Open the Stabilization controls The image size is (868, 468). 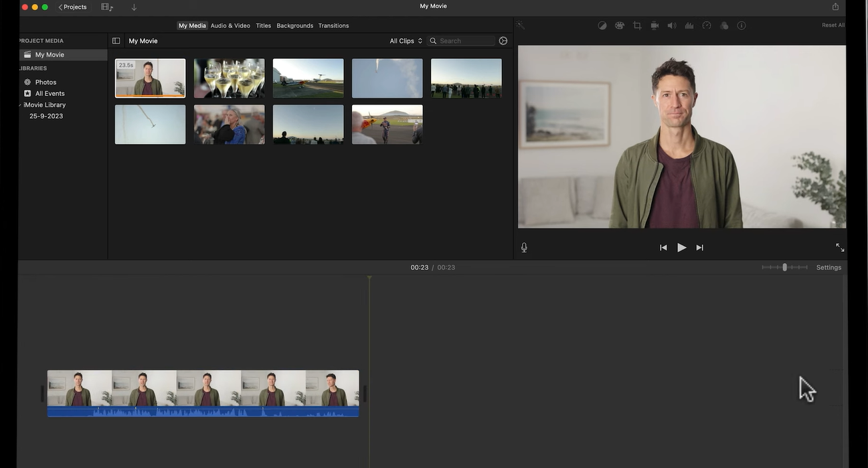(x=655, y=25)
